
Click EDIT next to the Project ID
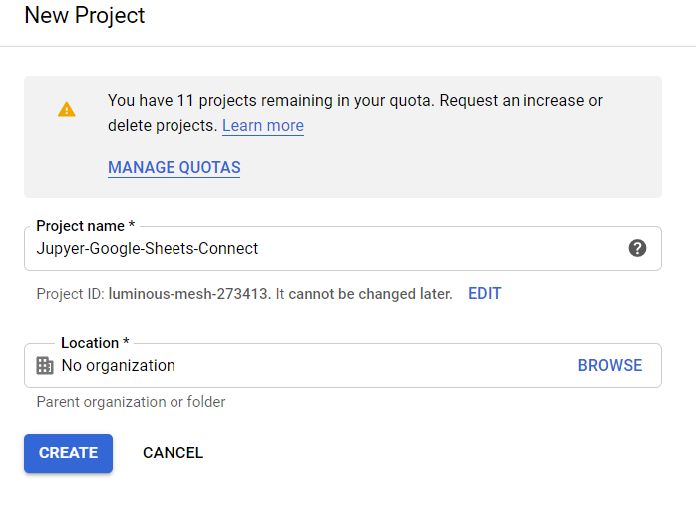484,294
